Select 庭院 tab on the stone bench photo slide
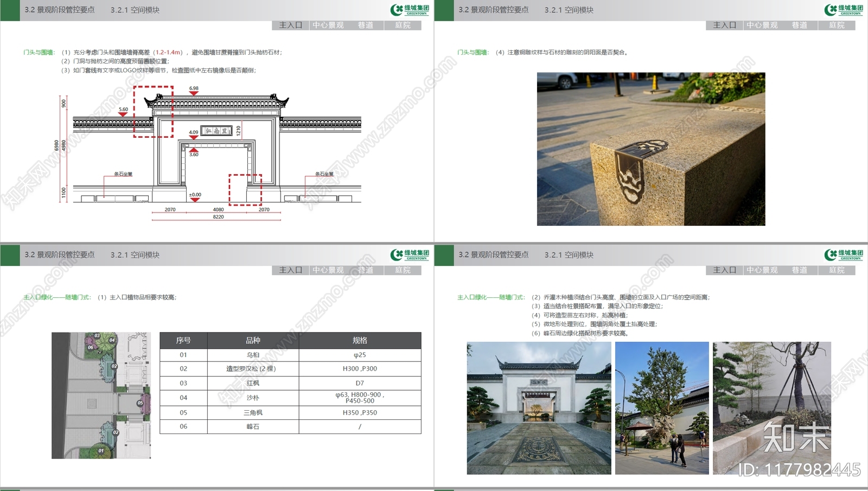Viewport: 868px width, 491px height. click(837, 25)
